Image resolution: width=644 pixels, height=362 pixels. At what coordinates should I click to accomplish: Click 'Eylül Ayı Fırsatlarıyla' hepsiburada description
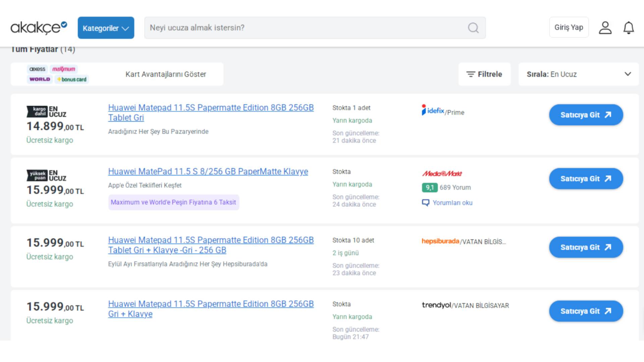[187, 264]
